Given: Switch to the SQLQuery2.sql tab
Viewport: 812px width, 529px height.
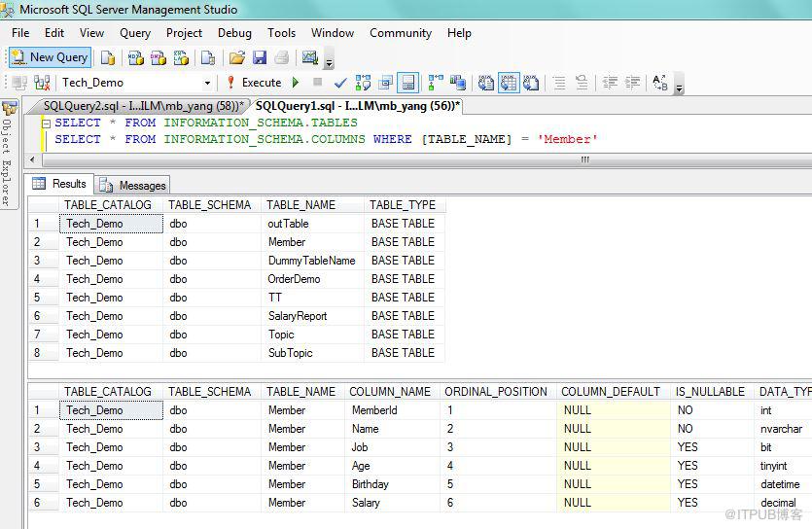Looking at the screenshot, I should point(143,106).
